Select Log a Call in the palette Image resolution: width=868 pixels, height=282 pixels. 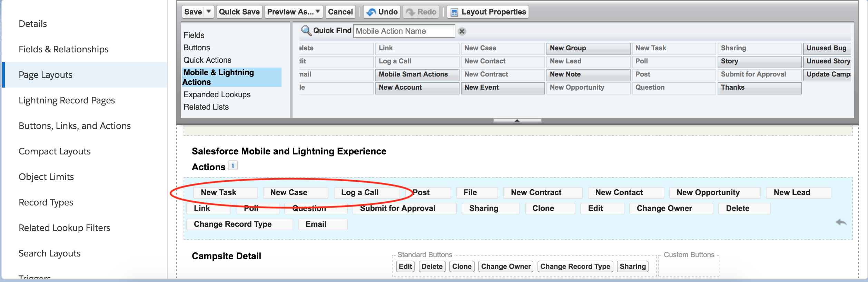pos(417,61)
